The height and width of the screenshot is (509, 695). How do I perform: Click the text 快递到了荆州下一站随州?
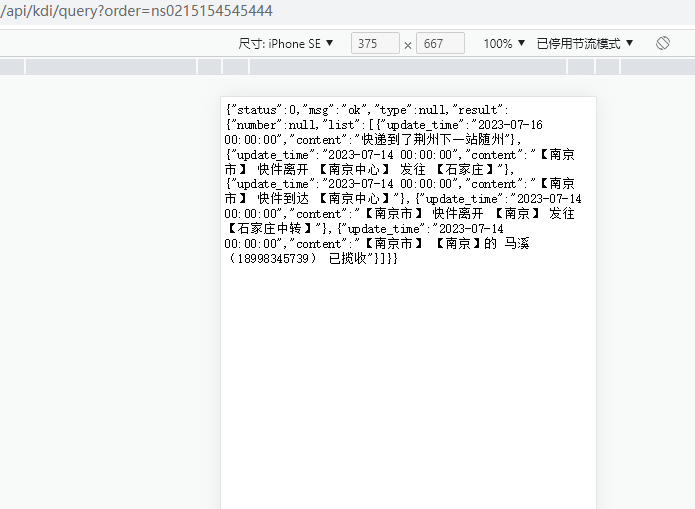(x=433, y=140)
